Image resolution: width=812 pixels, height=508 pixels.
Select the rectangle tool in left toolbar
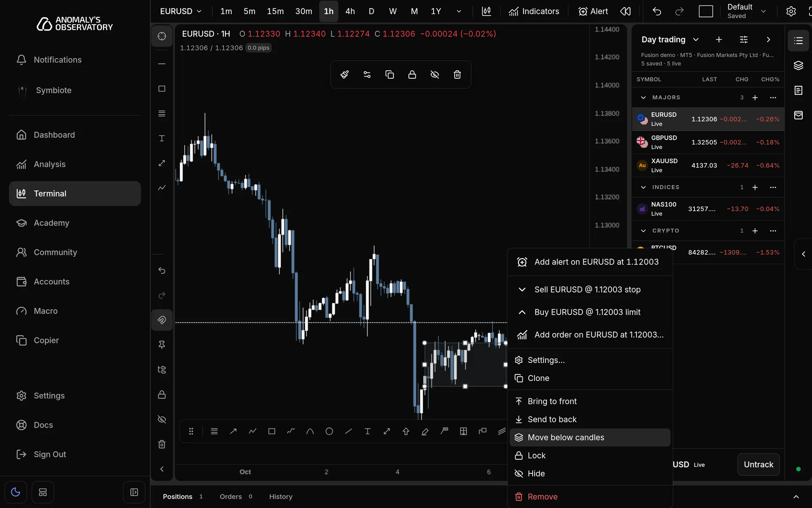(x=162, y=88)
